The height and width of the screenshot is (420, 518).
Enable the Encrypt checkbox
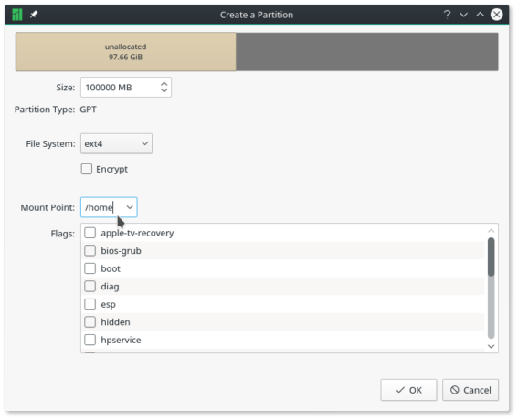[87, 169]
